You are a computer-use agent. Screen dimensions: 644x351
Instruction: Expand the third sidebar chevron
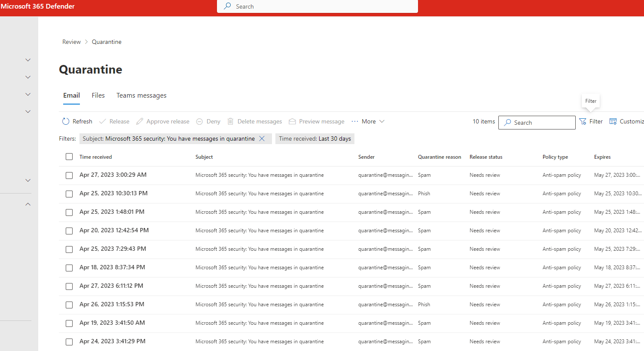point(28,94)
